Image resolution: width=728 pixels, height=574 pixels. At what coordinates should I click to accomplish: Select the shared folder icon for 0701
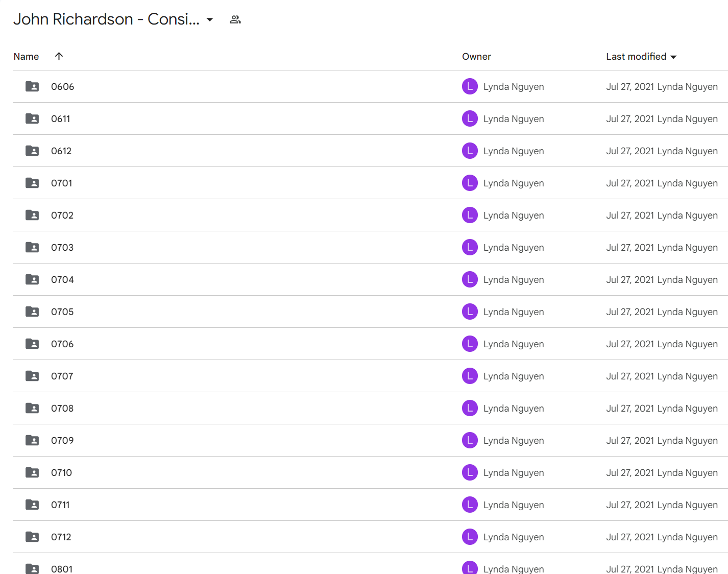[x=32, y=183]
